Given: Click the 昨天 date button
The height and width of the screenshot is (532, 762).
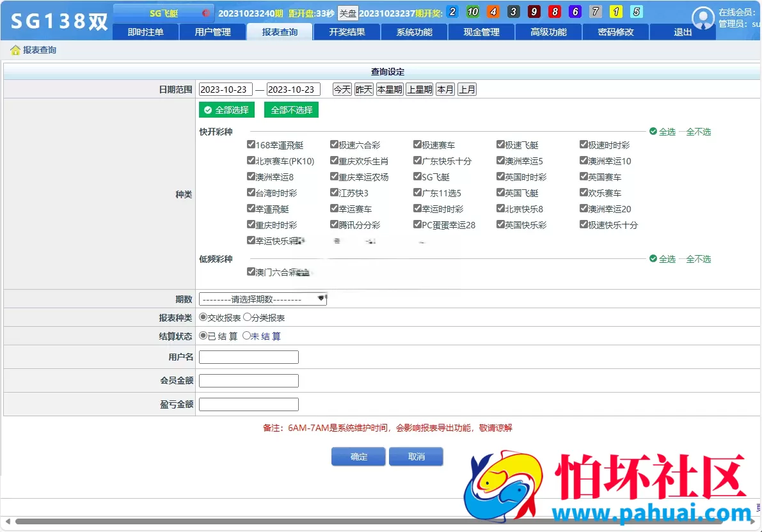Looking at the screenshot, I should pyautogui.click(x=364, y=90).
